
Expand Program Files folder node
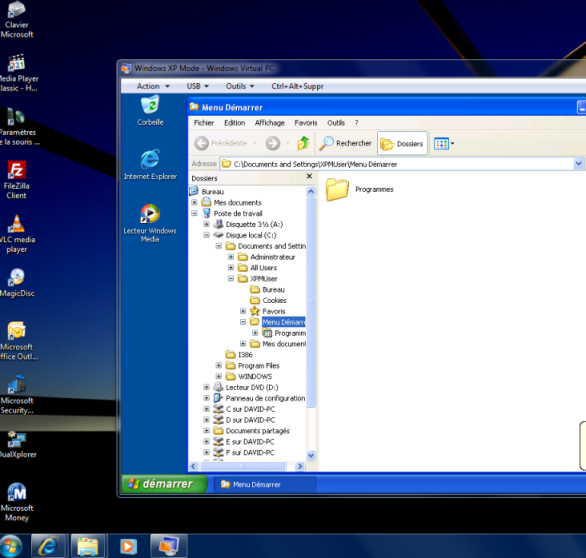(219, 366)
